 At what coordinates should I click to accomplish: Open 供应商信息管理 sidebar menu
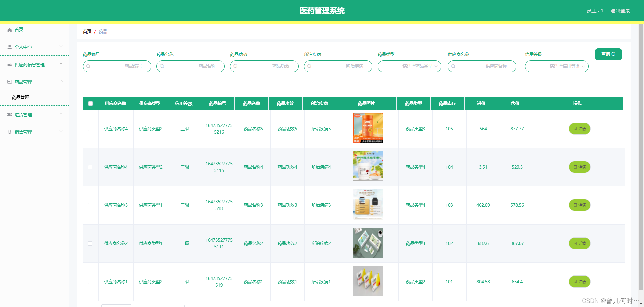pyautogui.click(x=35, y=65)
